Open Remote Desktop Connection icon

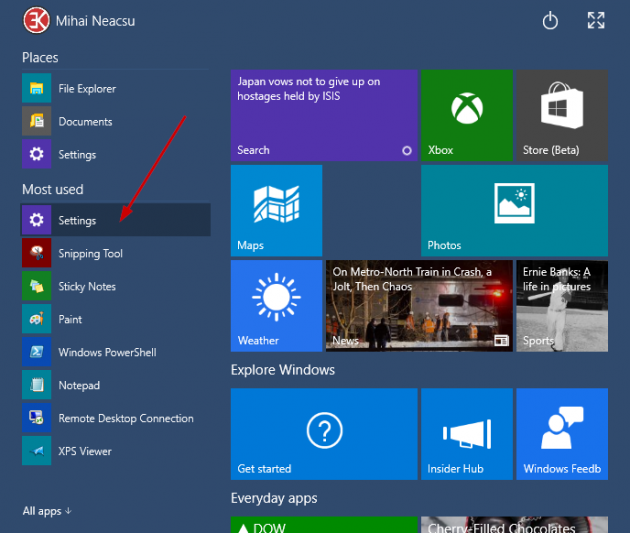[37, 417]
